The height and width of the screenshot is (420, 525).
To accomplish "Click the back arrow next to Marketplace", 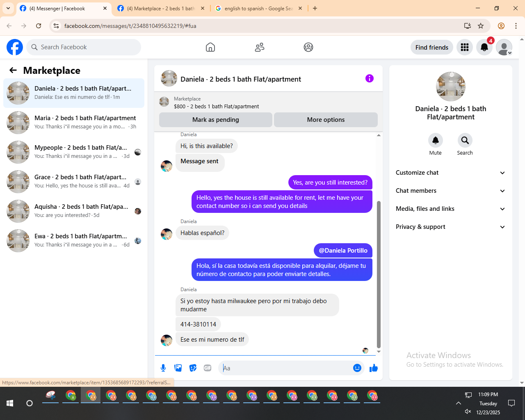I will click(x=13, y=70).
